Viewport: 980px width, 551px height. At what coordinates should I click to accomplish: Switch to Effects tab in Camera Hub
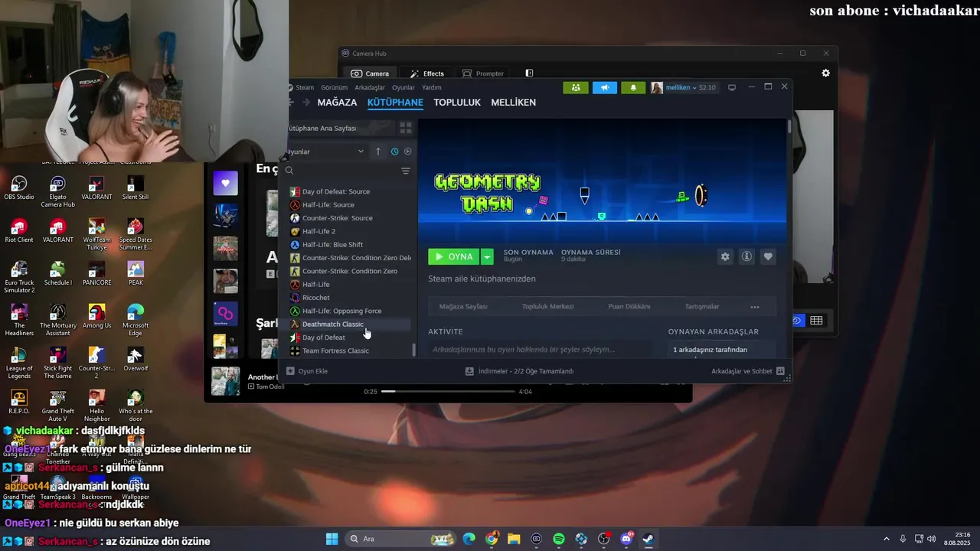coord(427,73)
